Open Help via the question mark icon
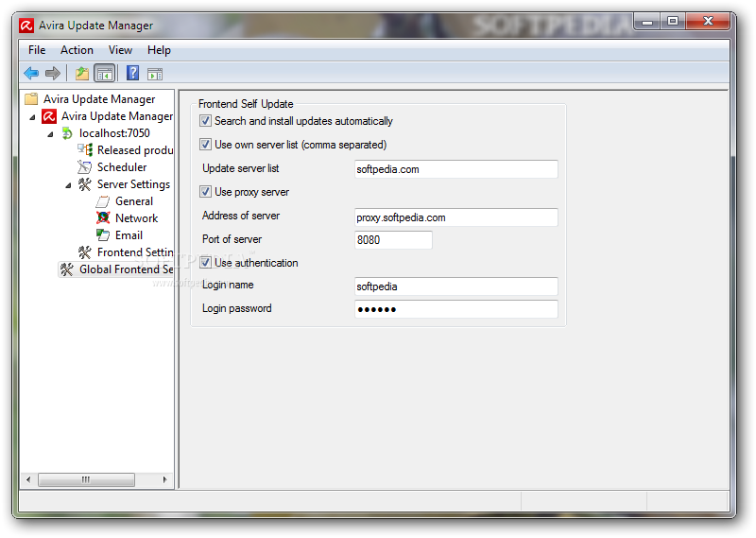This screenshot has height=538, width=756. (x=132, y=74)
